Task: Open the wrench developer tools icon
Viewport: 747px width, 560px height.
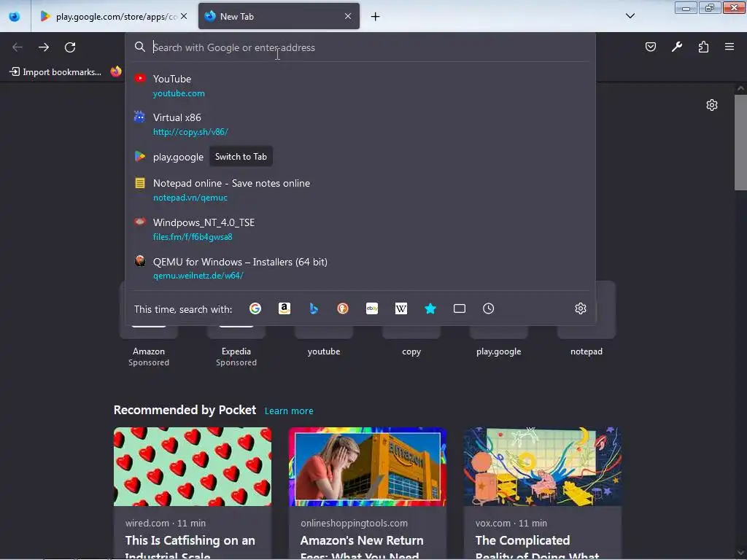Action: [677, 47]
